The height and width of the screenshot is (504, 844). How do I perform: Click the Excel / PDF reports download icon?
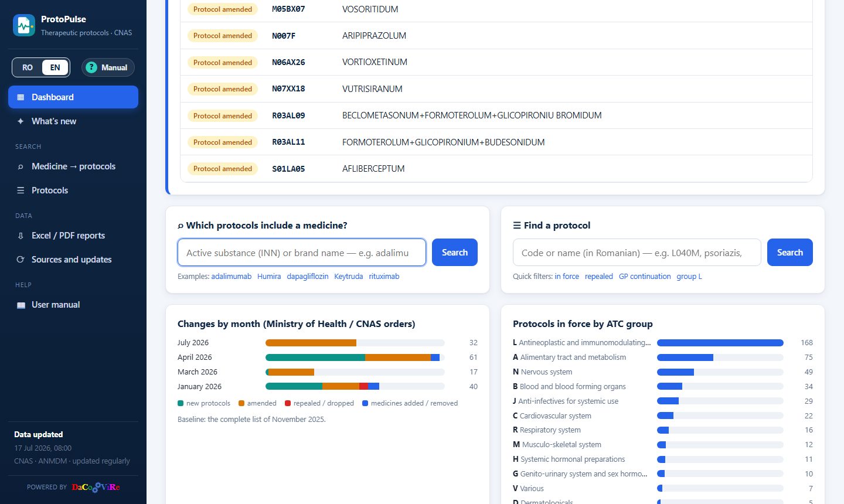21,236
